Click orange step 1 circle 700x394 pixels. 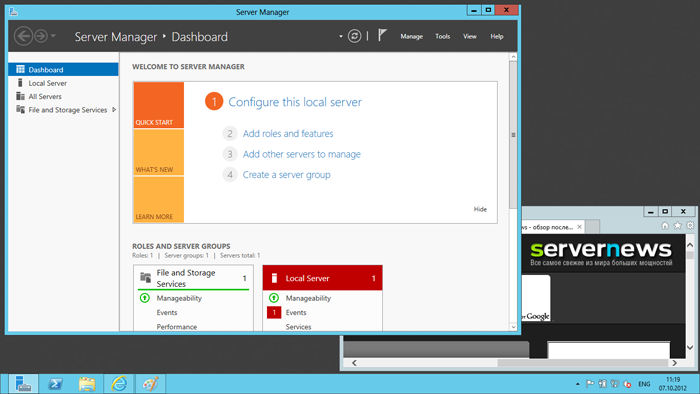coord(214,102)
